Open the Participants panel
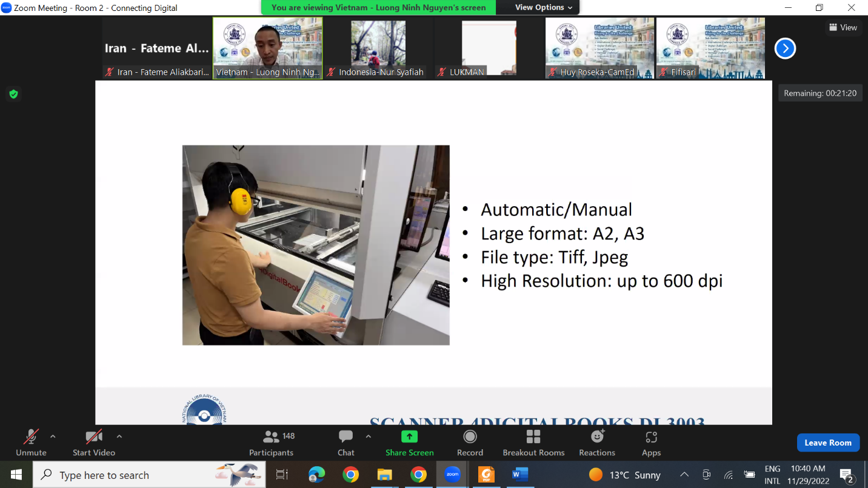 pyautogui.click(x=271, y=443)
